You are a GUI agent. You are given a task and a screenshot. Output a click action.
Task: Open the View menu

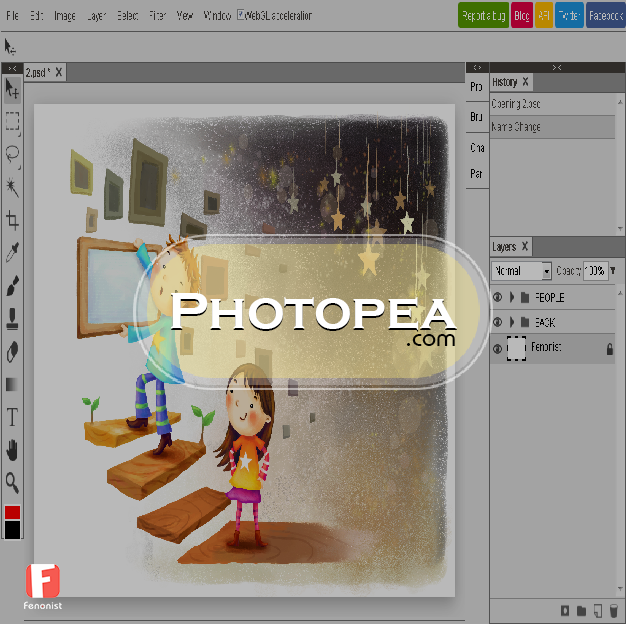[185, 16]
